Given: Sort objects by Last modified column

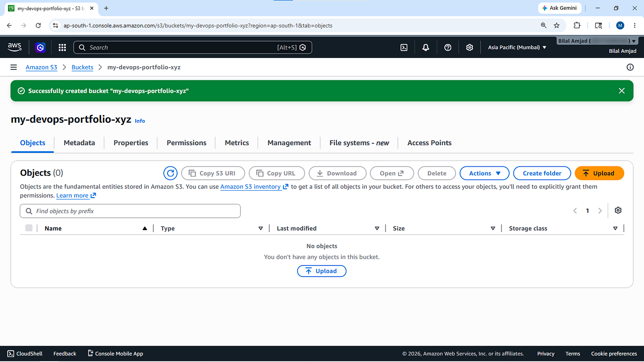Looking at the screenshot, I should 328,228.
